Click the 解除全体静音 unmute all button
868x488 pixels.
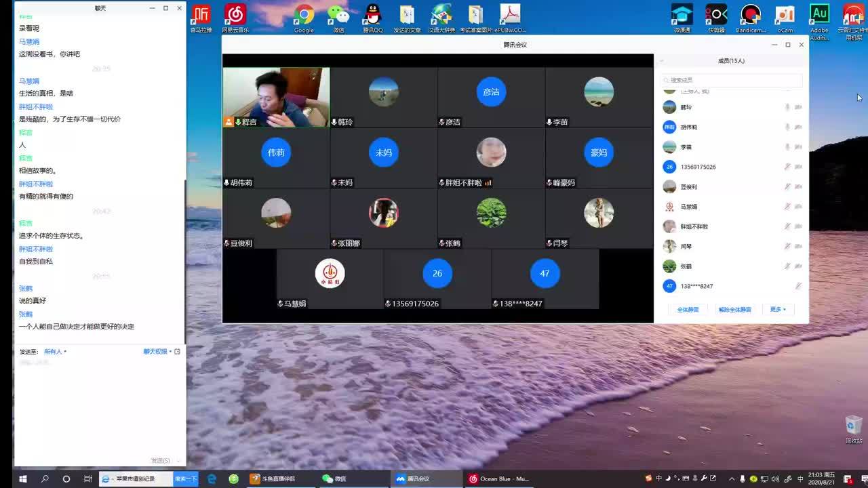coord(735,310)
